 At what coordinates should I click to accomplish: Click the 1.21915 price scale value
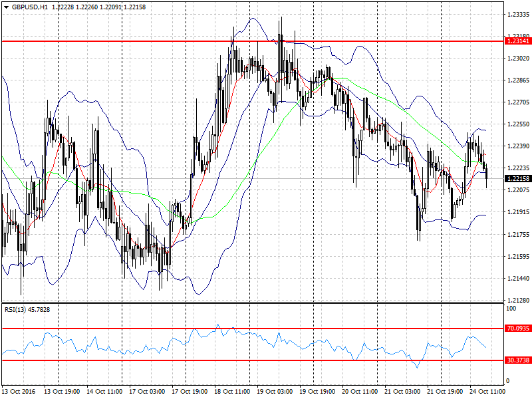pyautogui.click(x=518, y=212)
